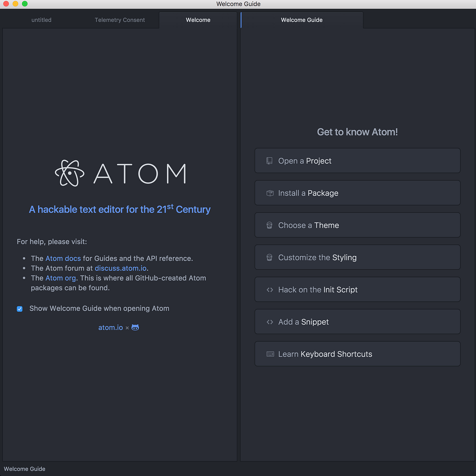Uncheck Show Welcome Guide when opening Atom
Image resolution: width=476 pixels, height=476 pixels.
click(19, 309)
